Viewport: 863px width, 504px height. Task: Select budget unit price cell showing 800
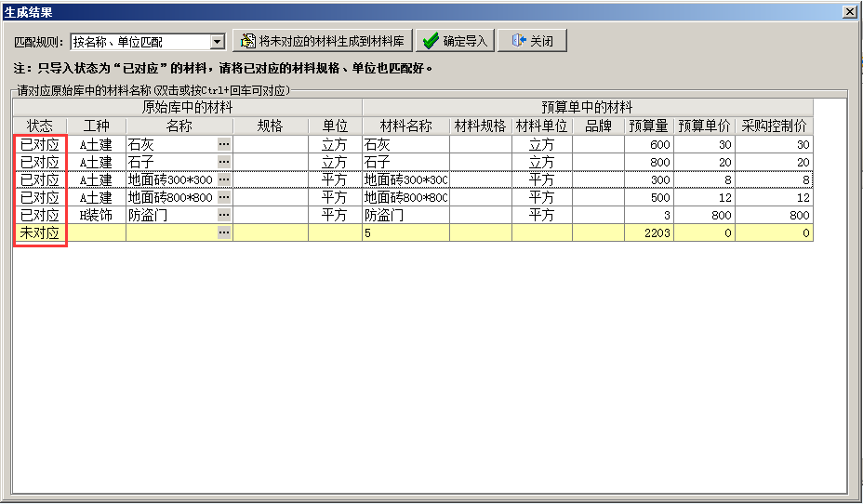[704, 215]
